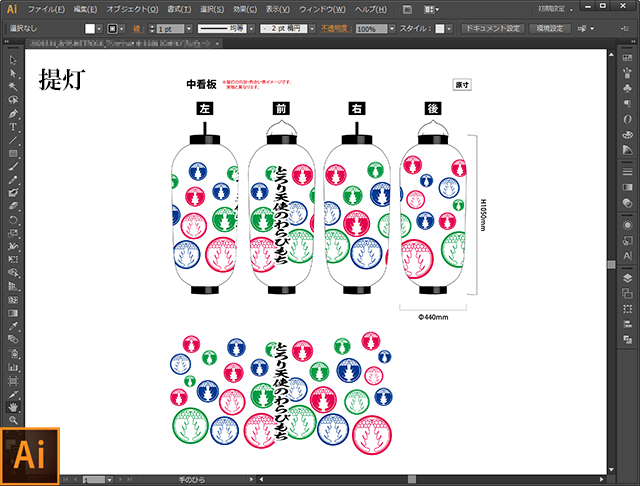Select the Rotate tool
640x486 pixels.
tap(13, 220)
